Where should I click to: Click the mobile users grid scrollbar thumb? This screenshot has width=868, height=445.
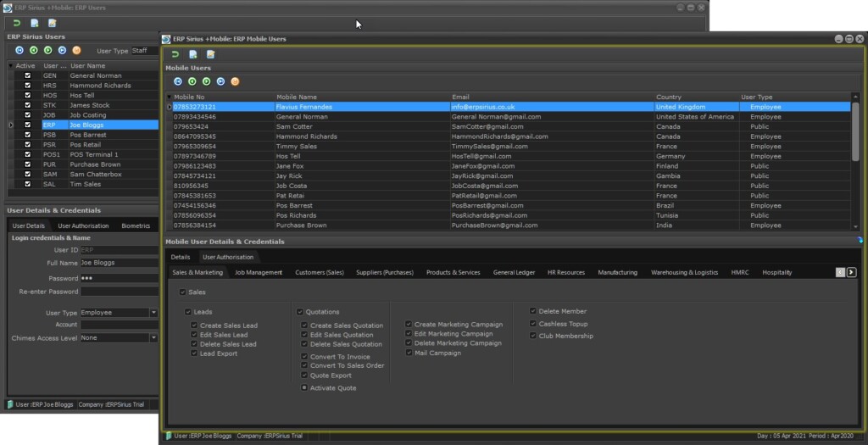coord(856,131)
